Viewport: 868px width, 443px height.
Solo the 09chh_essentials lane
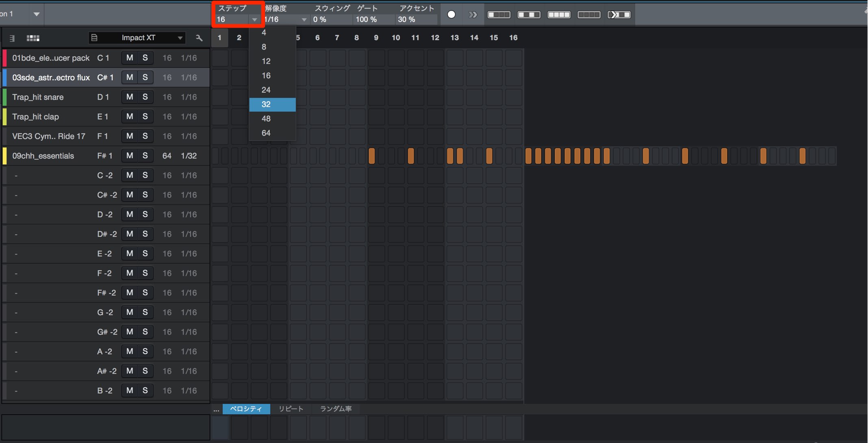tap(145, 156)
